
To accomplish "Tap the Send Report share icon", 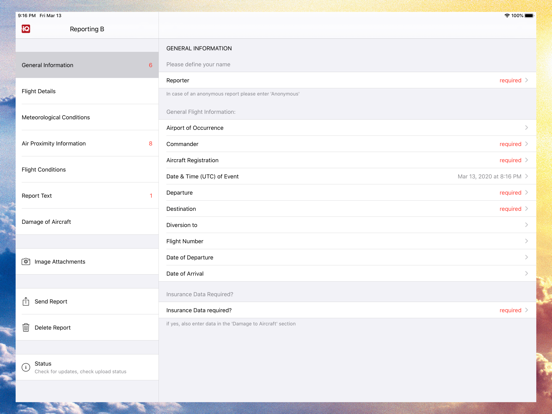I will tap(26, 301).
